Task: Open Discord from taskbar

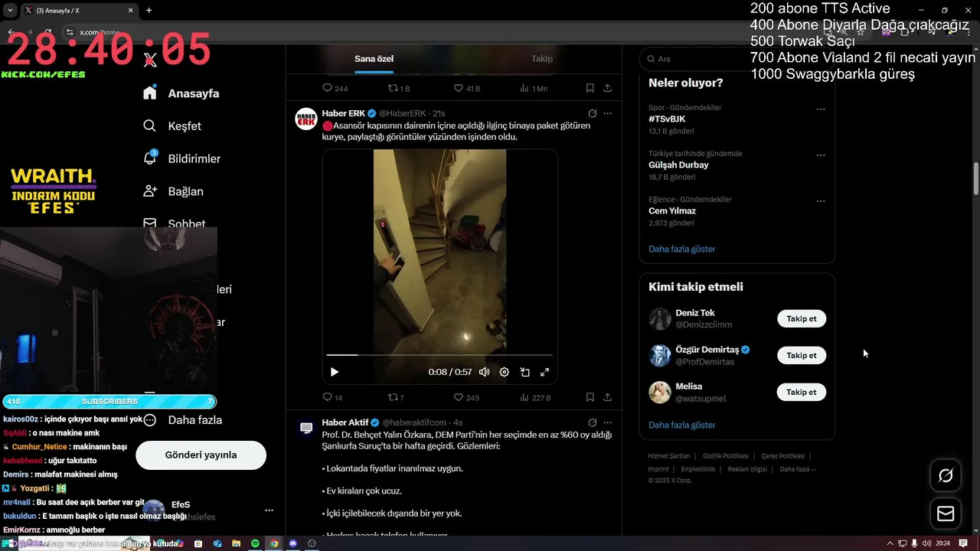Action: [292, 543]
